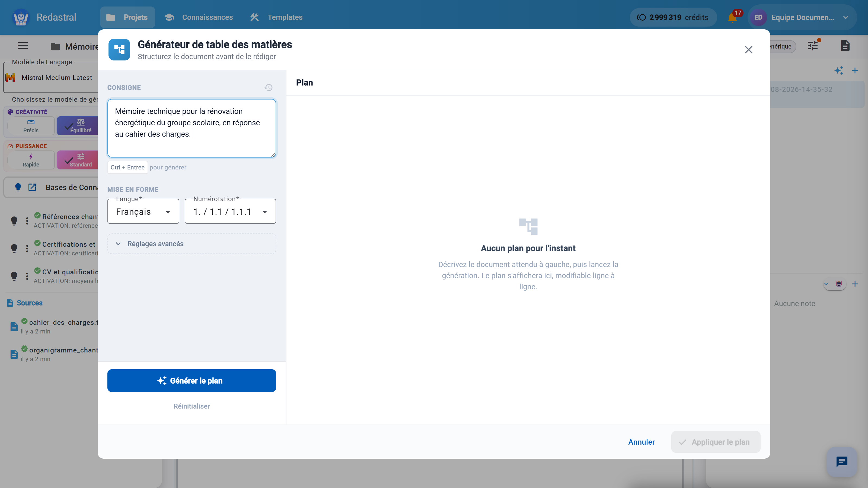The width and height of the screenshot is (868, 488).
Task: Select the Précis creativity option
Action: click(x=31, y=126)
